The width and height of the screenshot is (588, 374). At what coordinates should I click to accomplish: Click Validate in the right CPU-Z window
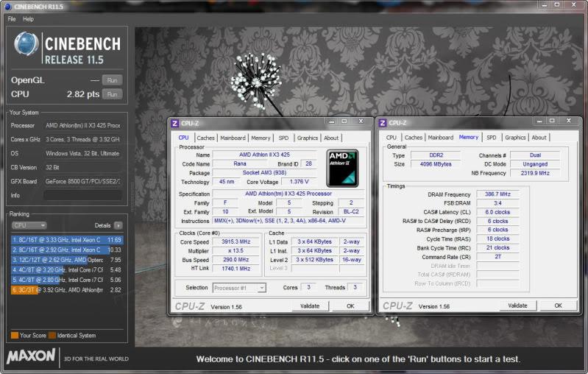tap(518, 306)
